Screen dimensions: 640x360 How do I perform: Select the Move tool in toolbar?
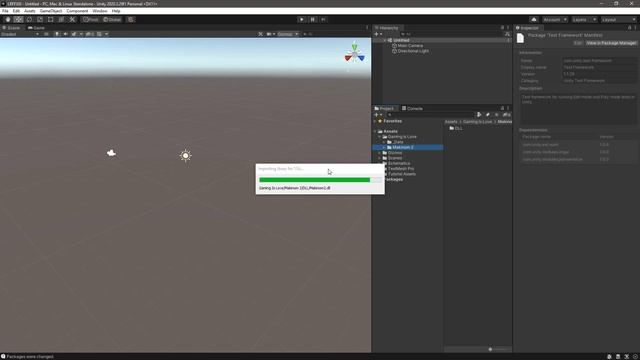pyautogui.click(x=18, y=20)
